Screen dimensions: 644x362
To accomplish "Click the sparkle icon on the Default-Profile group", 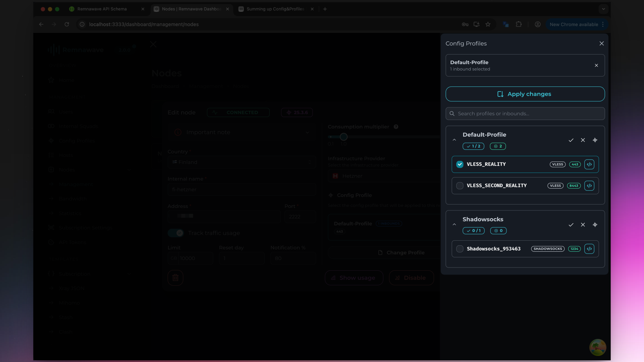I will coord(595,140).
